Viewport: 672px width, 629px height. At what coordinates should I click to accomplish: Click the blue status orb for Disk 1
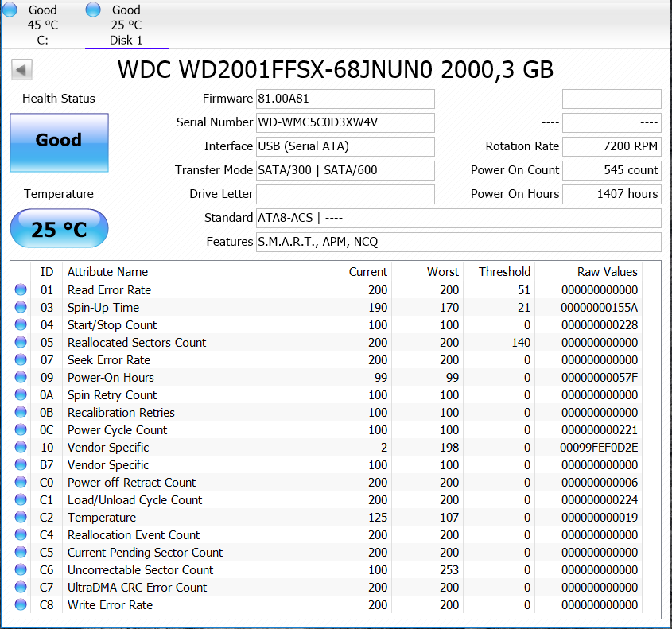point(92,10)
